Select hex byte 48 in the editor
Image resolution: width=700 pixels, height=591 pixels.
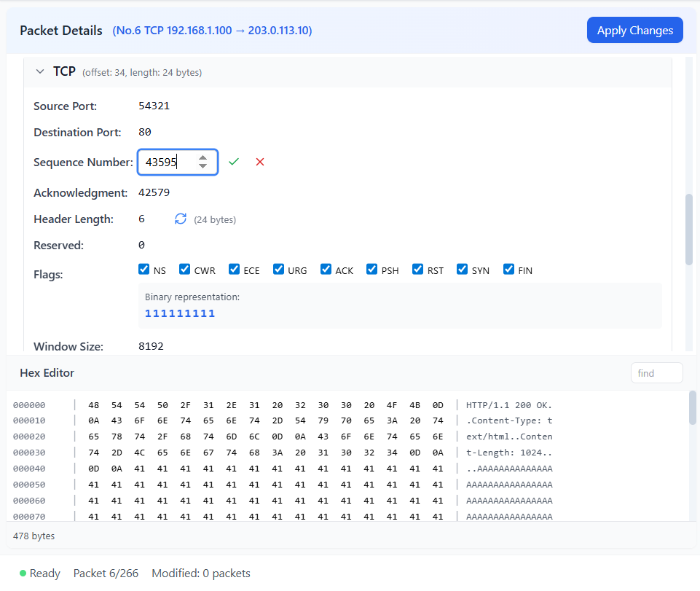coord(93,404)
